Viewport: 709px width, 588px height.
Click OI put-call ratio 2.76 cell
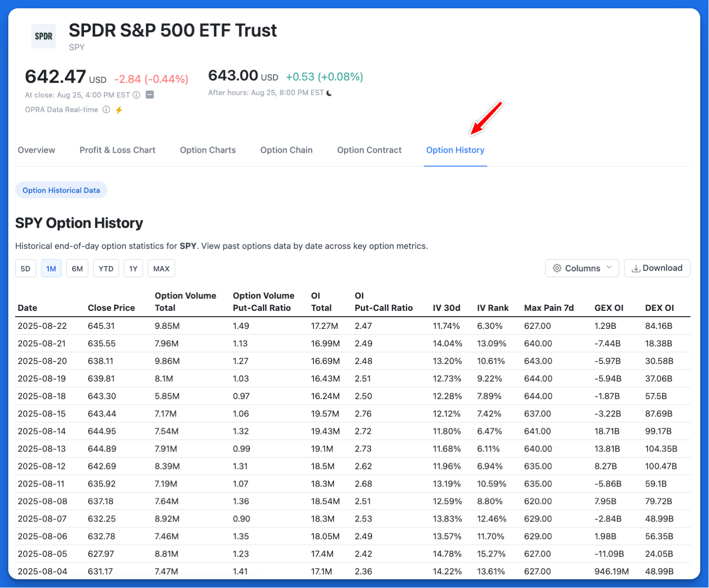(x=363, y=414)
